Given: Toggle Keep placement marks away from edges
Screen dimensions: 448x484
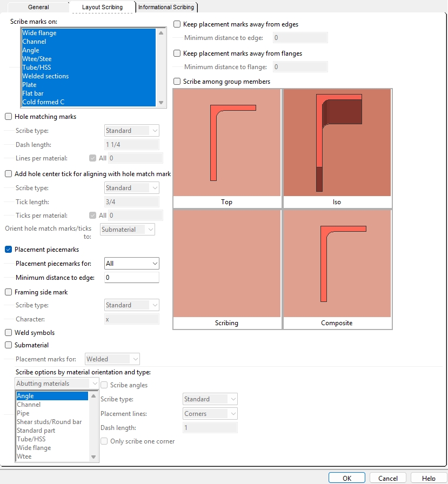Looking at the screenshot, I should 177,24.
